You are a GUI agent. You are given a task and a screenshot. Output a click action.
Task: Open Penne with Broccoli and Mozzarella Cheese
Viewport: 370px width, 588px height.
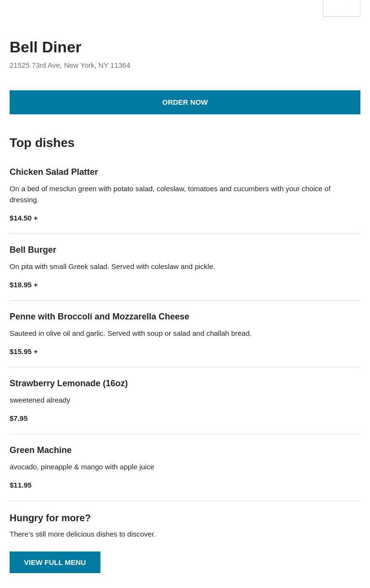(x=99, y=317)
